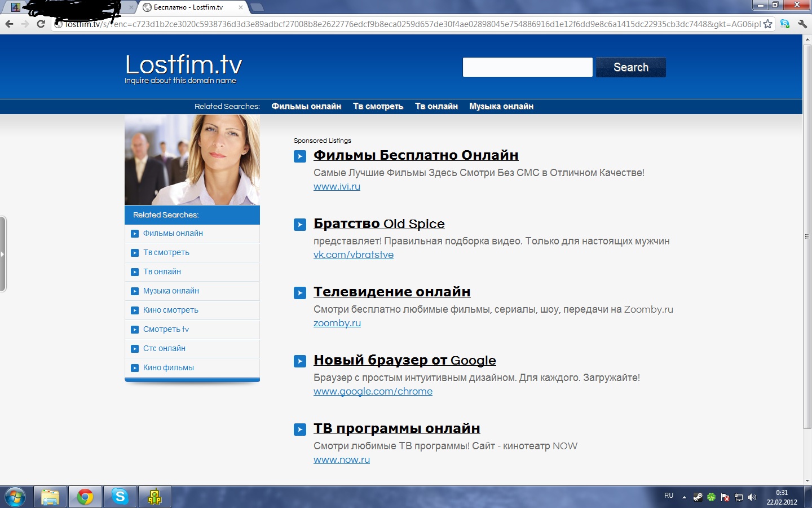The height and width of the screenshot is (508, 812).
Task: Select sidebar link Тв онлайн
Action: [x=162, y=271]
